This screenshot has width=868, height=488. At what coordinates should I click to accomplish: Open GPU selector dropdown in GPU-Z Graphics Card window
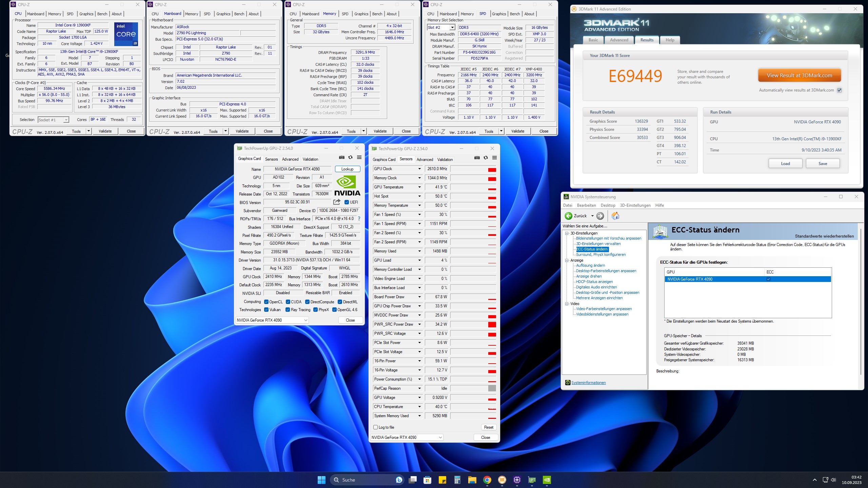272,320
